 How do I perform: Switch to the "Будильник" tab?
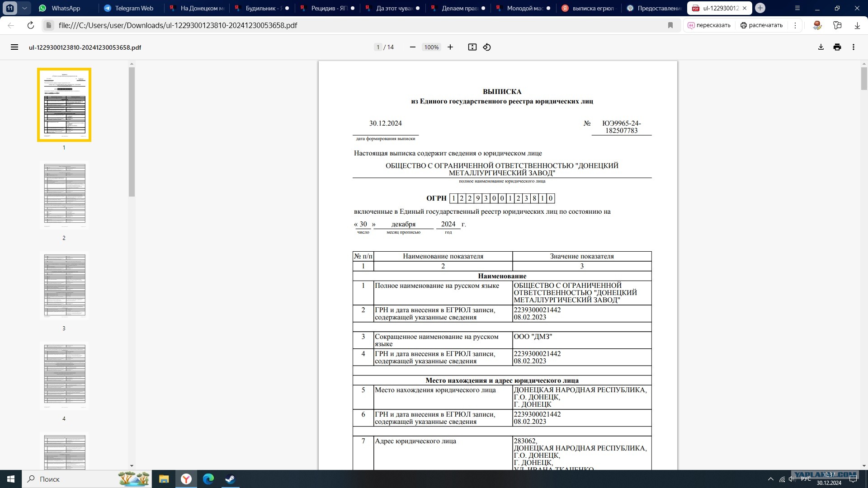(262, 8)
